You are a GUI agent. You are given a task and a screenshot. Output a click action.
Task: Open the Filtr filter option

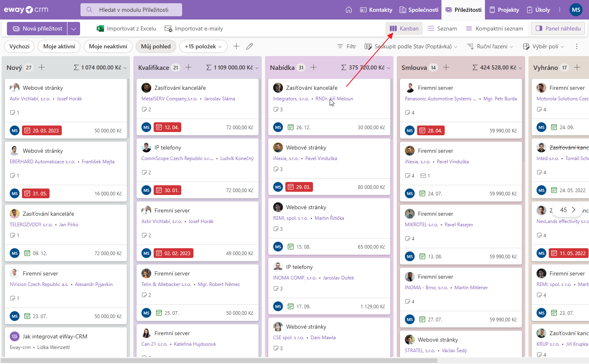347,46
